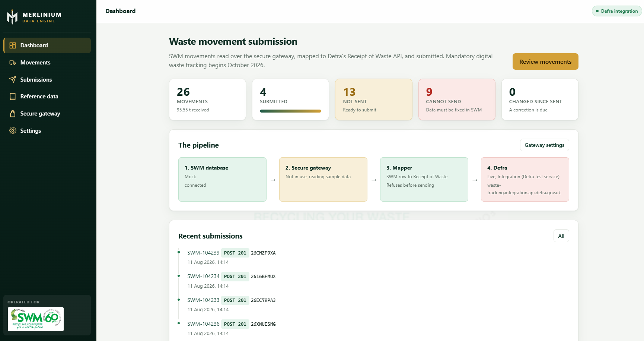The image size is (644, 341).
Task: Click the All button for submissions
Action: (x=561, y=236)
